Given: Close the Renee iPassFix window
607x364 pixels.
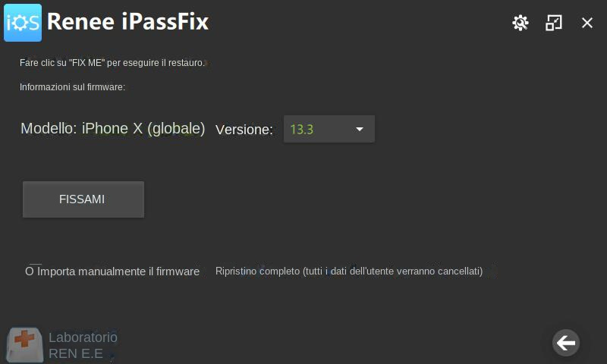Looking at the screenshot, I should tap(587, 23).
